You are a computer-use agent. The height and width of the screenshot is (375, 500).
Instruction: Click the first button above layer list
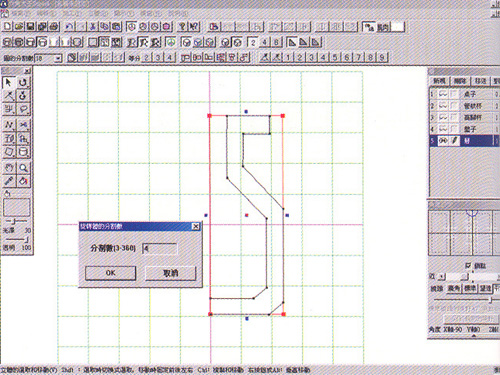(439, 81)
